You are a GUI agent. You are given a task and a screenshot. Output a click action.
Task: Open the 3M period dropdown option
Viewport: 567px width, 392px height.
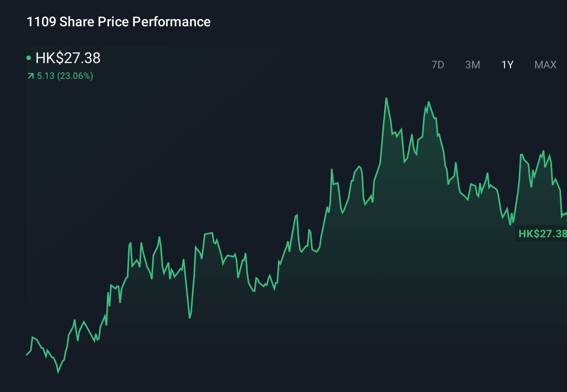coord(473,65)
